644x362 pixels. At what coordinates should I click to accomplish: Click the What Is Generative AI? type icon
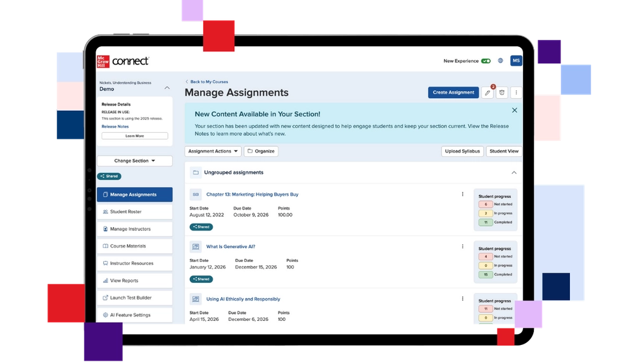point(196,247)
